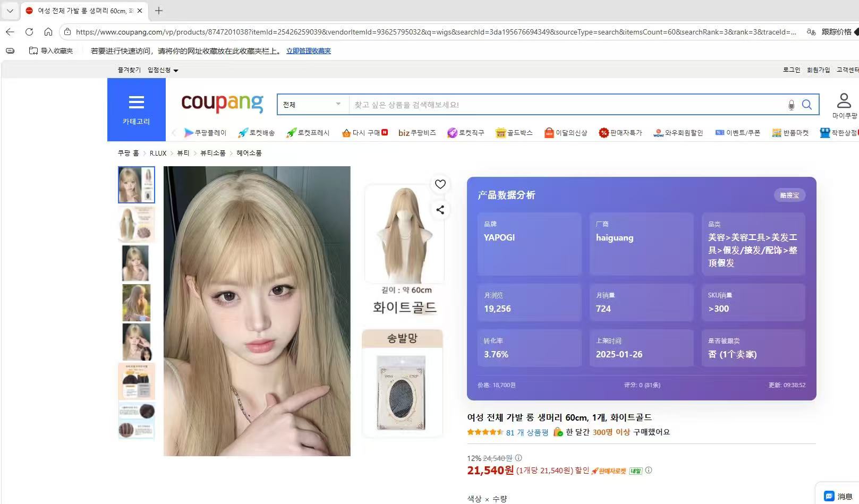Click the 724 monthly sales value
The height and width of the screenshot is (504, 859).
pos(603,309)
